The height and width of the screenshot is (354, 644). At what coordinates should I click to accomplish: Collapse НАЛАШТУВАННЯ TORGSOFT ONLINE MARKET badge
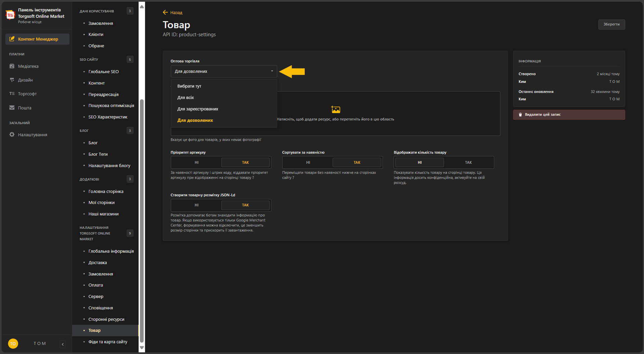click(x=130, y=233)
